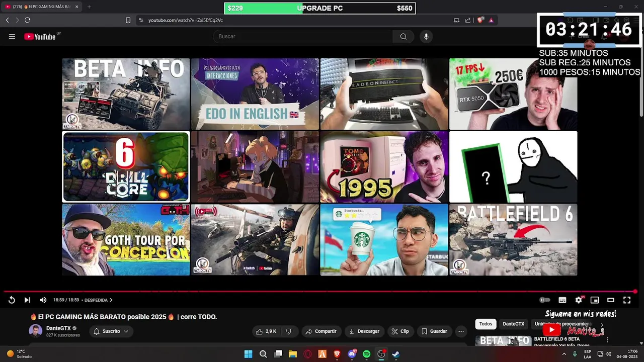
Task: Start voice search with the microphone
Action: point(426,36)
